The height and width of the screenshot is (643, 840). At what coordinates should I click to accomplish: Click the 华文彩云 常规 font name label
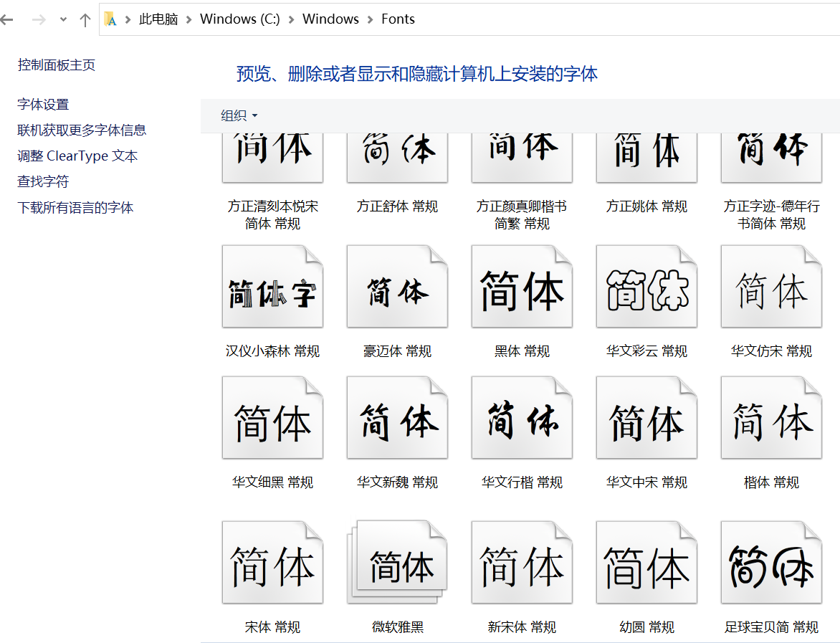click(646, 351)
